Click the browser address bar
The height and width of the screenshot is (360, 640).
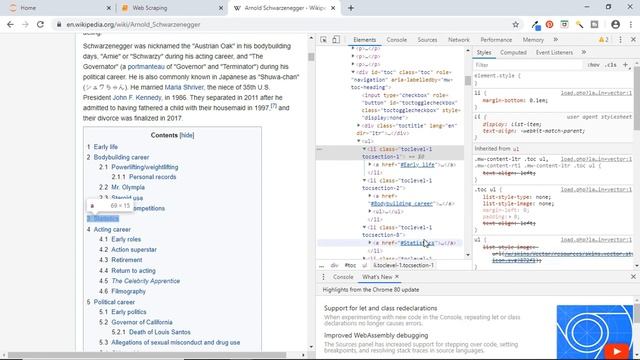282,24
